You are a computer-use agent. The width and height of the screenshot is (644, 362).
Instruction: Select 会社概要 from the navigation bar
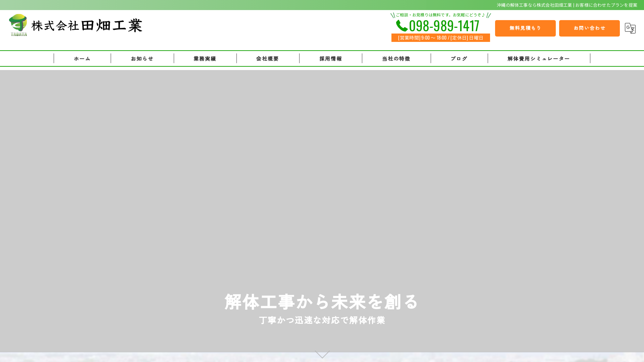268,58
